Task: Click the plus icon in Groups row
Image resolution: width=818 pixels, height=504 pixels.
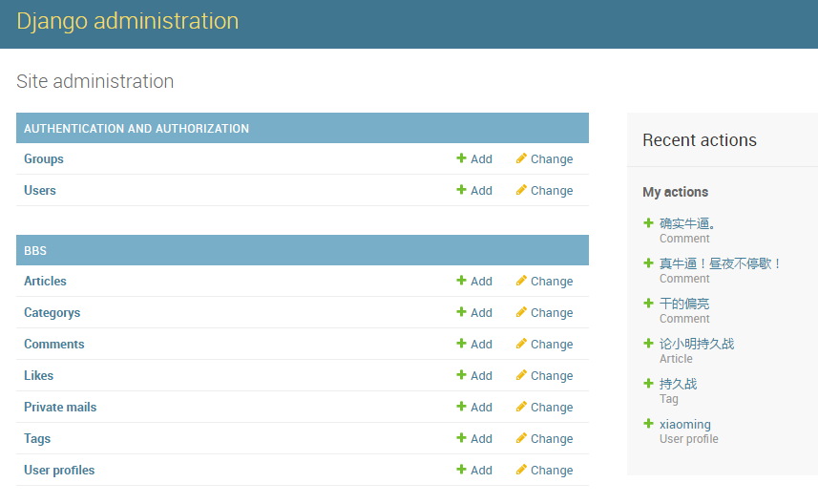Action: pos(461,158)
